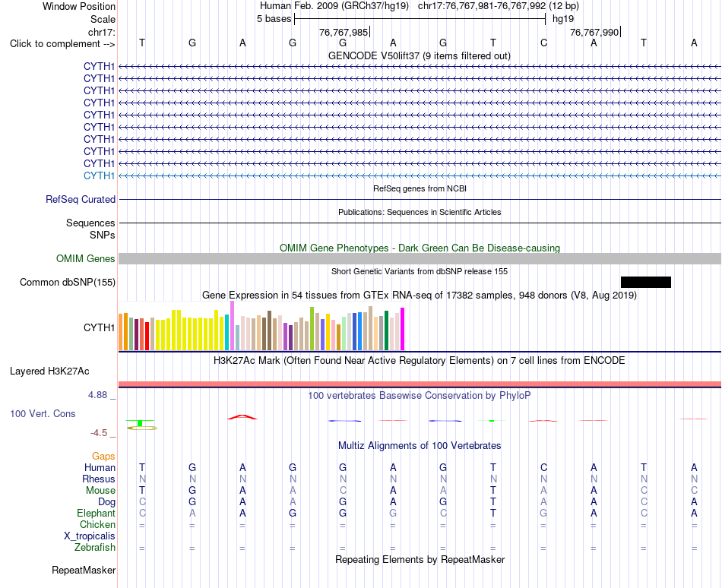This screenshot has width=722, height=588.
Task: Click the -4.5 PhyloP lower limit value
Action: 99,432
